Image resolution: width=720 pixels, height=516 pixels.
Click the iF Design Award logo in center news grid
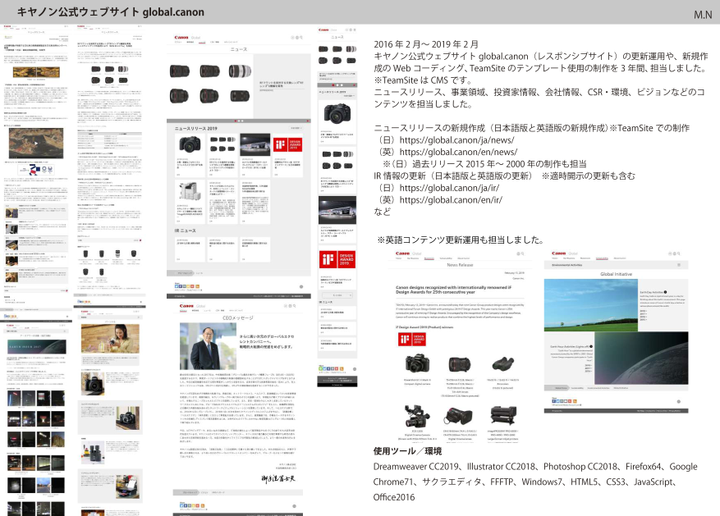pyautogui.click(x=287, y=145)
